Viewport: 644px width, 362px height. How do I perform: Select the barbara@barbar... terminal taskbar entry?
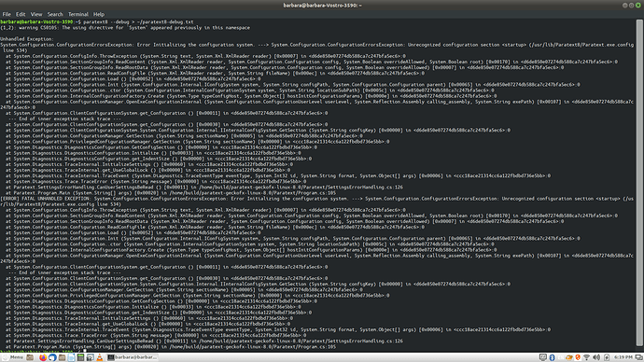[133, 357]
